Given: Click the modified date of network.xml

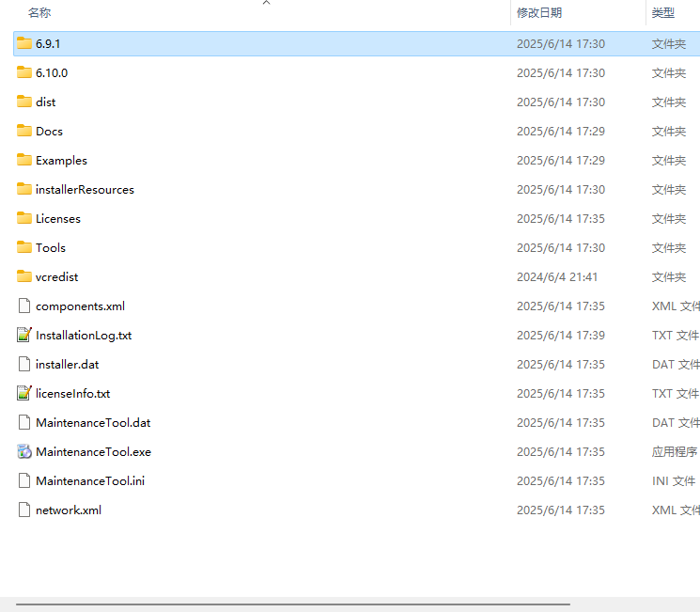Looking at the screenshot, I should [561, 510].
